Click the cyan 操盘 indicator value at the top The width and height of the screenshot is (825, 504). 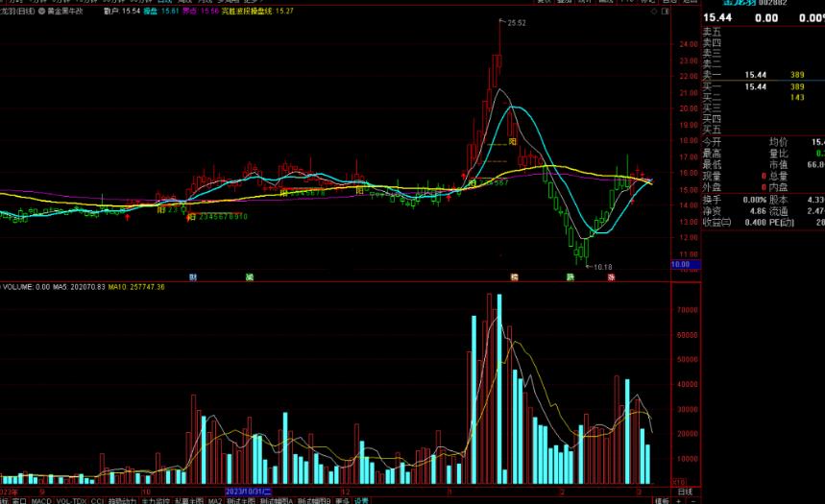coord(161,11)
